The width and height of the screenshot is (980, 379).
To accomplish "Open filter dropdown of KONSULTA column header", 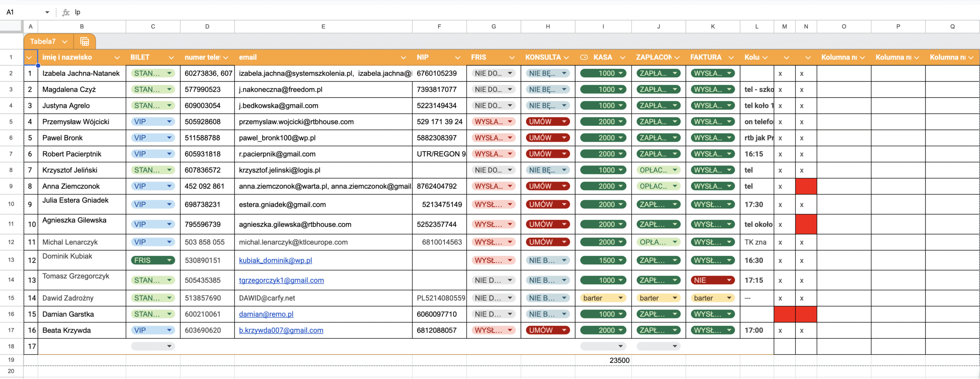I will click(x=566, y=57).
